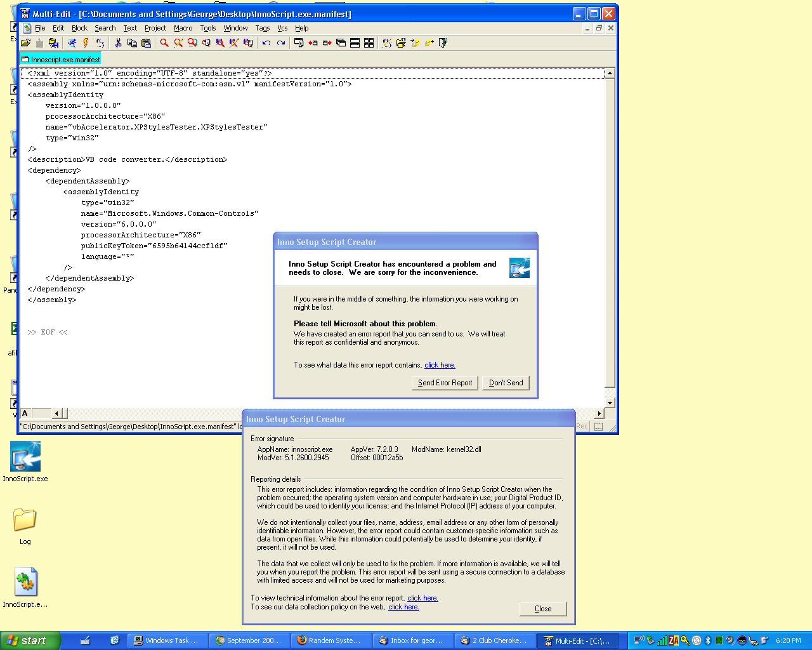Click the Open file toolbar icon
This screenshot has height=650, width=812.
click(x=26, y=43)
